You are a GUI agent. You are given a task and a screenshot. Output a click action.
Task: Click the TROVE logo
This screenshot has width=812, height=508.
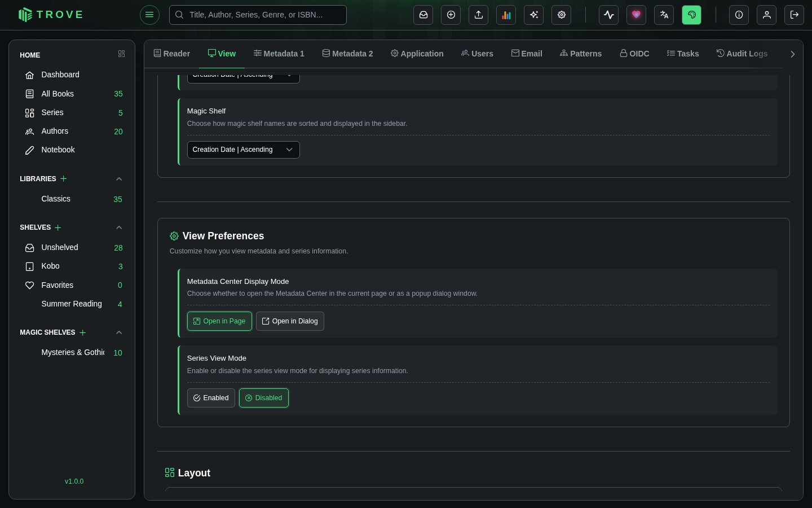(x=51, y=15)
